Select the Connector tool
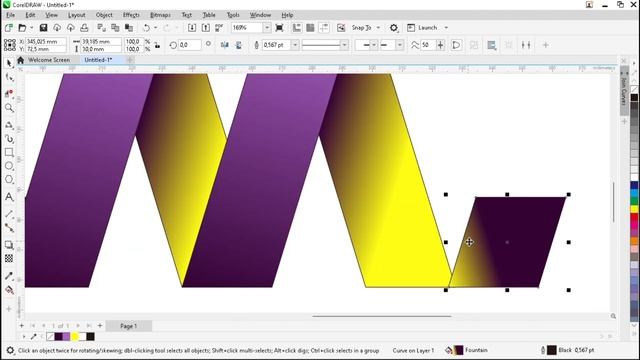The width and height of the screenshot is (640, 360). tap(9, 228)
